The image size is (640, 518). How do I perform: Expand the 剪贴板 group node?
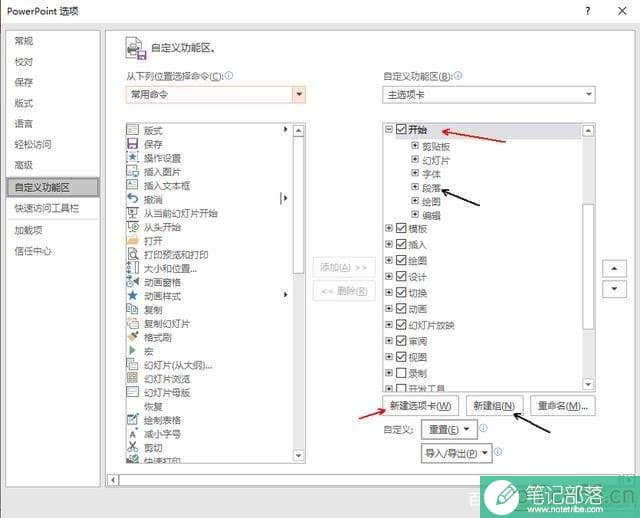tap(415, 145)
